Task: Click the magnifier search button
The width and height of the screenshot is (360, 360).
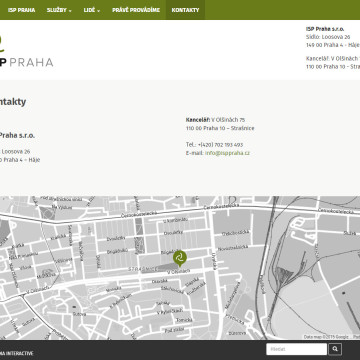Action: [x=335, y=349]
